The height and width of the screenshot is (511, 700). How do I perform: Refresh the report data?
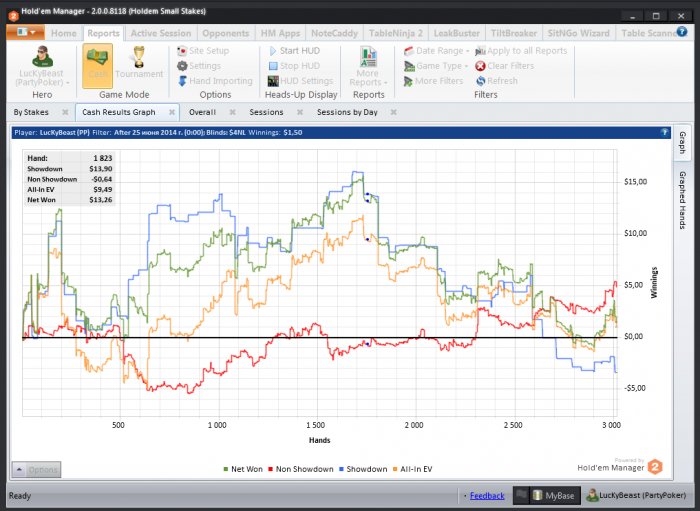point(497,81)
